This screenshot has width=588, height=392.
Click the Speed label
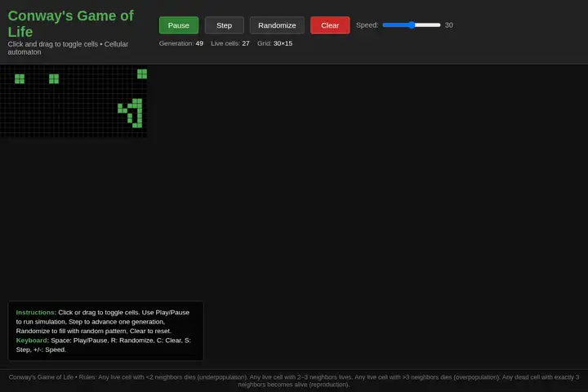pyautogui.click(x=367, y=25)
